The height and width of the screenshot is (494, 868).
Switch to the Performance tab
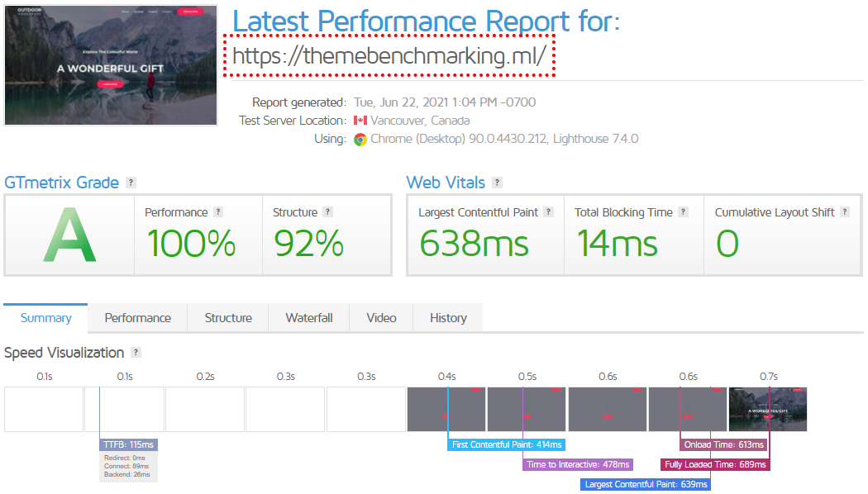(138, 318)
